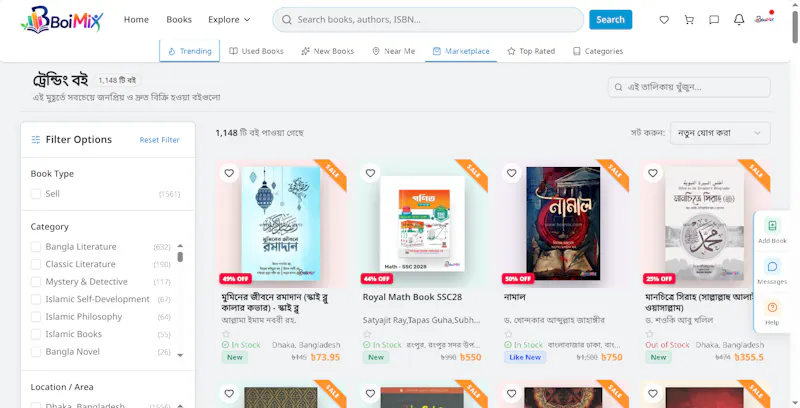Image resolution: width=800 pixels, height=408 pixels.
Task: Favorite the second-row third book heart
Action: (512, 393)
